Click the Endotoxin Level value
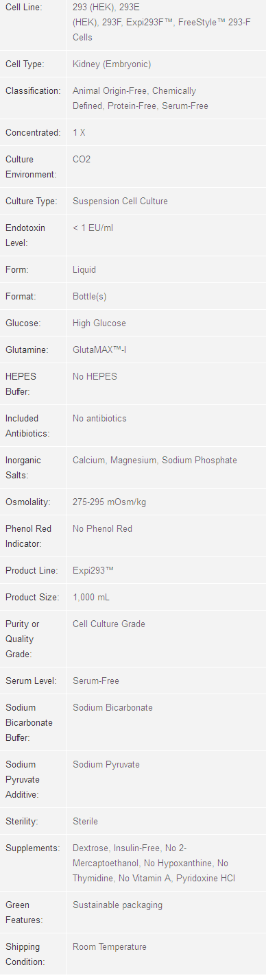 click(93, 228)
